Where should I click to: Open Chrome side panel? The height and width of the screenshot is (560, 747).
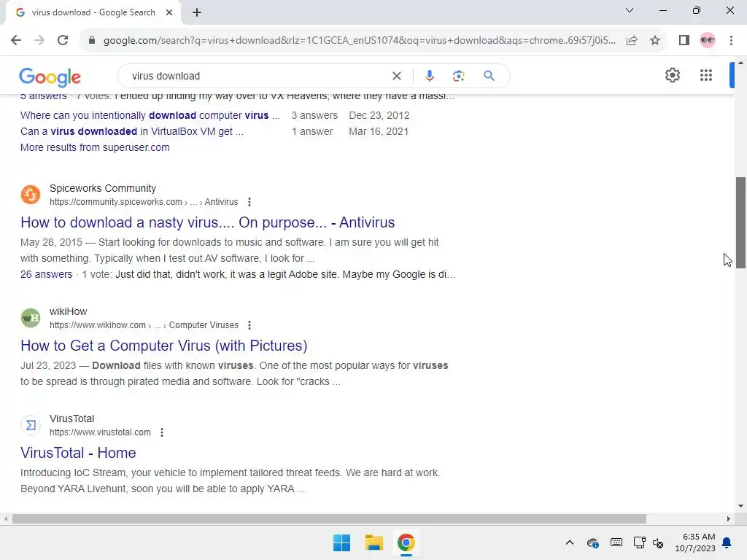(x=684, y=40)
